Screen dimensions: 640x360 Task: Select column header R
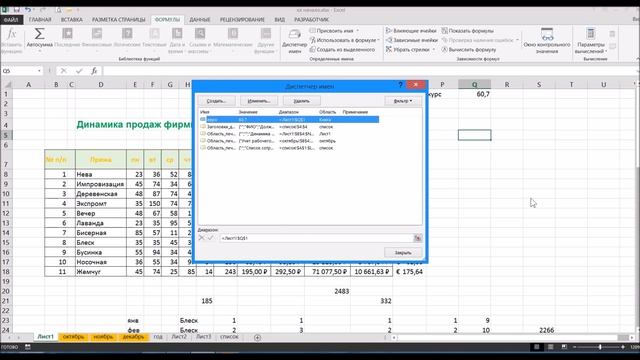(x=507, y=84)
